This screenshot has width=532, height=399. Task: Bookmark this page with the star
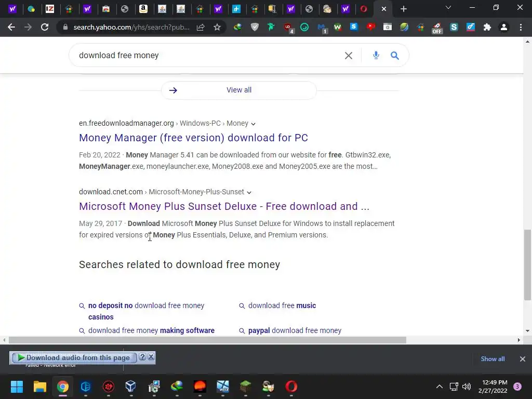tap(217, 27)
